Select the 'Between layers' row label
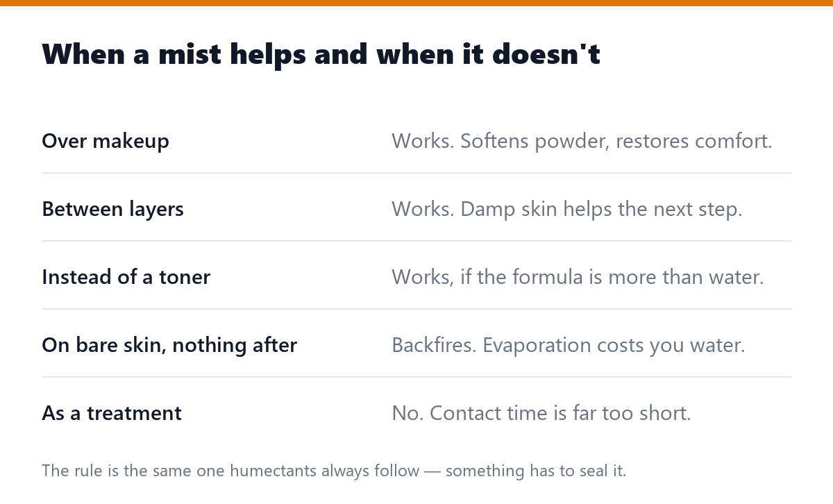 point(112,209)
